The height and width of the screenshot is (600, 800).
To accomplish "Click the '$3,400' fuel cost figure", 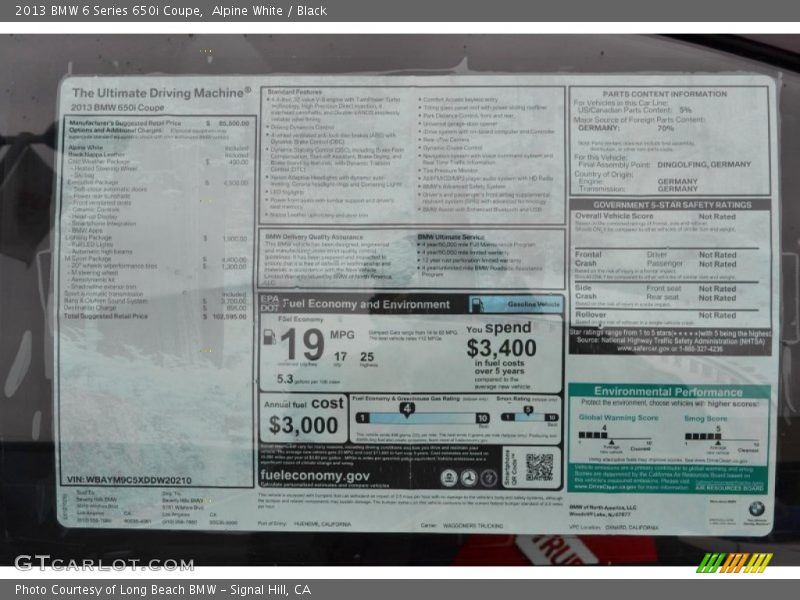I will coord(501,348).
